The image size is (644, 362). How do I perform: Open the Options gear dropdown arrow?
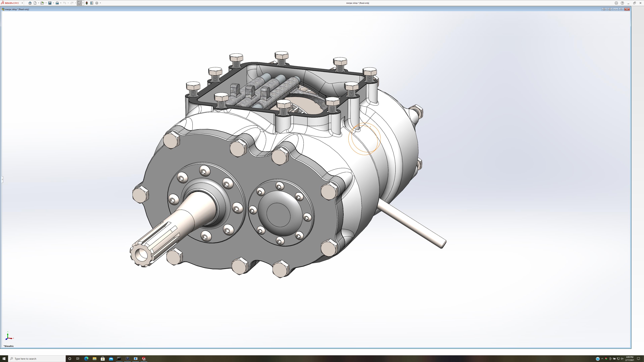100,3
